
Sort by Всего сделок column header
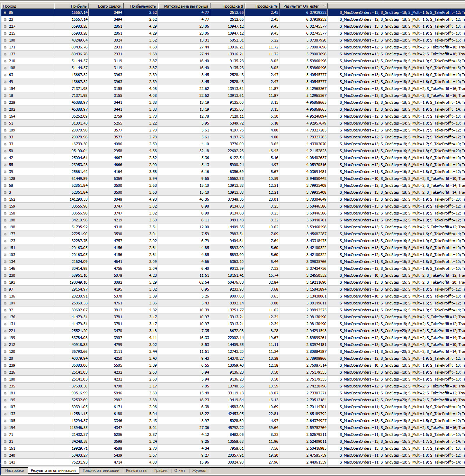[106, 6]
